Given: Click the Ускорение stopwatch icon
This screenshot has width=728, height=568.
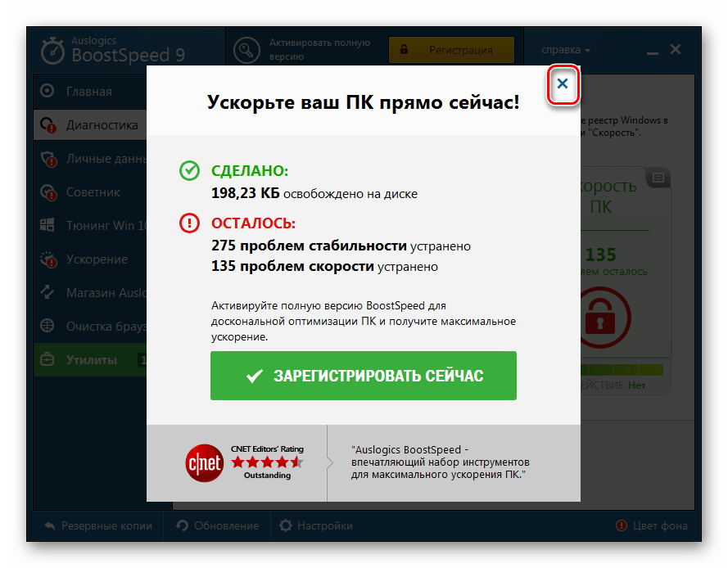Looking at the screenshot, I should click(48, 259).
